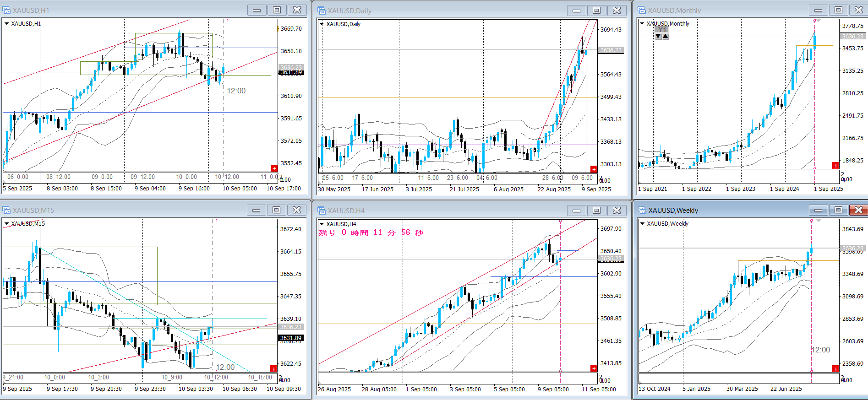
Task: Click the red plus icon in Daily chart
Action: tap(594, 169)
